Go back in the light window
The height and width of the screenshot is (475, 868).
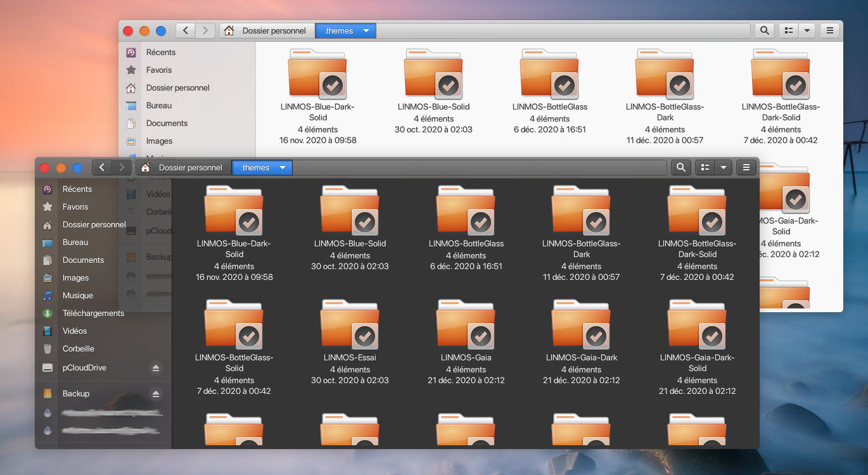point(186,30)
